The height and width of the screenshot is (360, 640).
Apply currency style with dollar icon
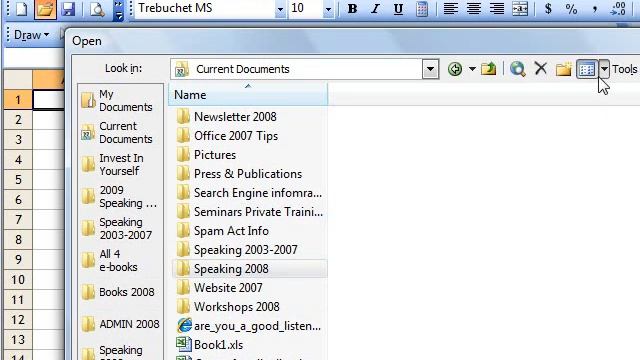point(548,9)
